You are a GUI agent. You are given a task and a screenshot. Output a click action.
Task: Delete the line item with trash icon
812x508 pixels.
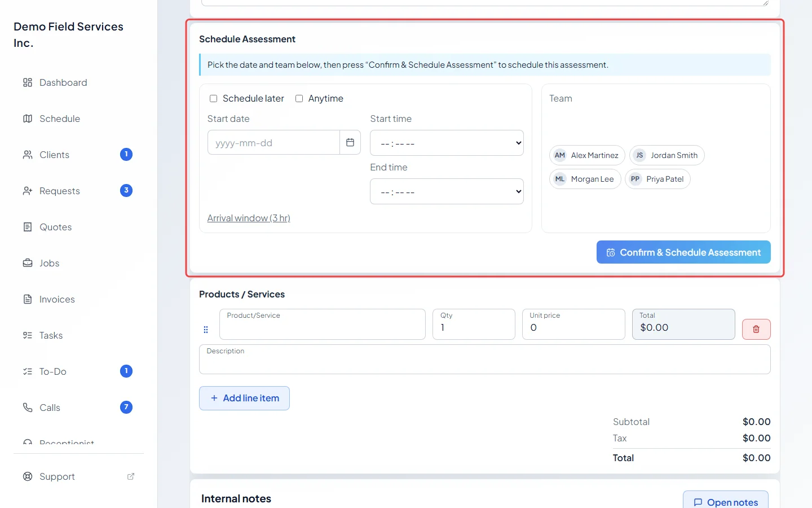[x=756, y=329]
